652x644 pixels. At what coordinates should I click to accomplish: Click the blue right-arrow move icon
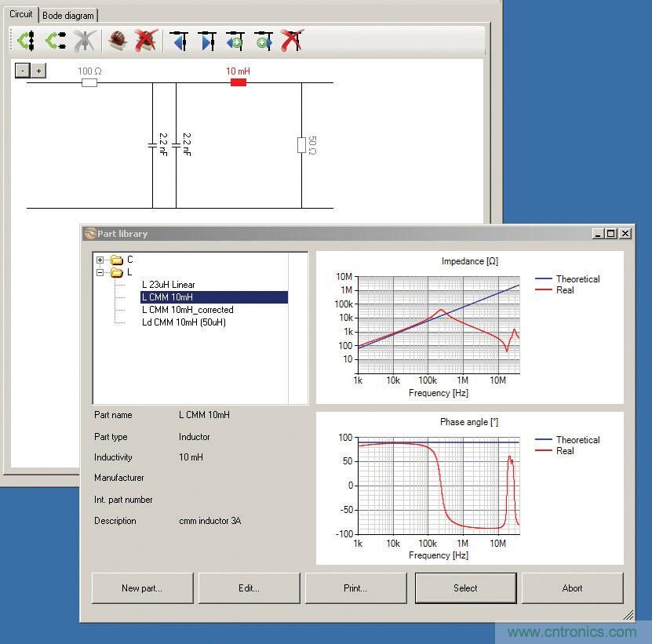pos(207,41)
